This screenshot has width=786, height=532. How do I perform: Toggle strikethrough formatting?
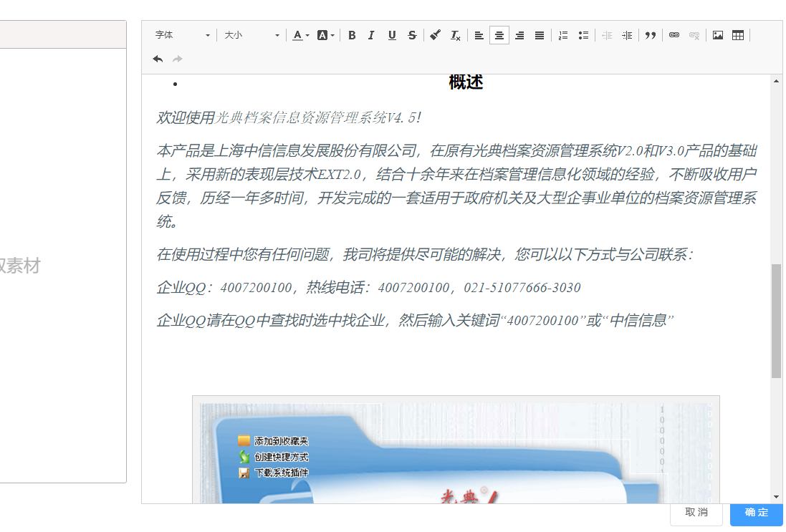[412, 35]
